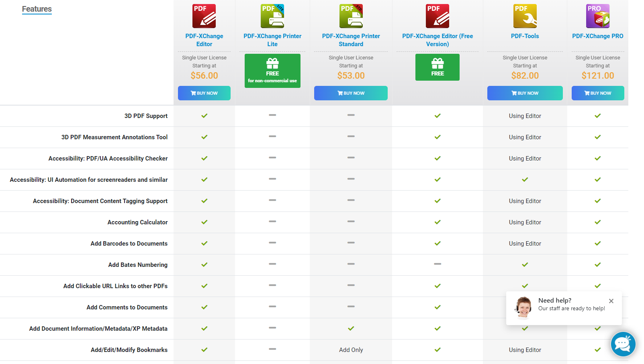Click the 3D PDF Support feature label
The image size is (644, 364).
coord(146,116)
